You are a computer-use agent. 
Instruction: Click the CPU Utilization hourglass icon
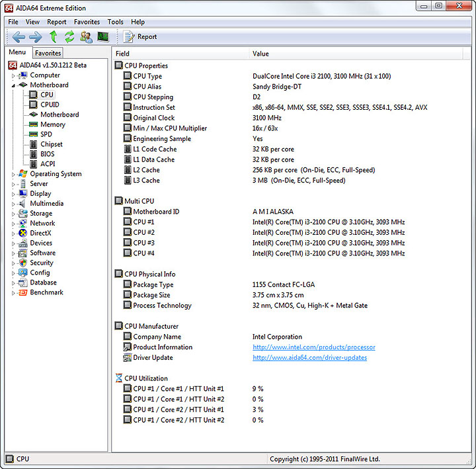(119, 378)
